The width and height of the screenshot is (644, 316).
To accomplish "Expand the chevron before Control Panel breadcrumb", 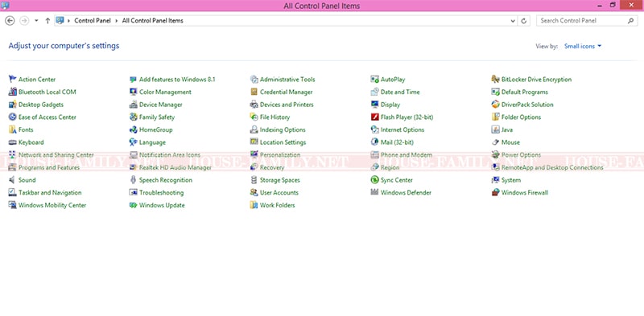I will 69,21.
